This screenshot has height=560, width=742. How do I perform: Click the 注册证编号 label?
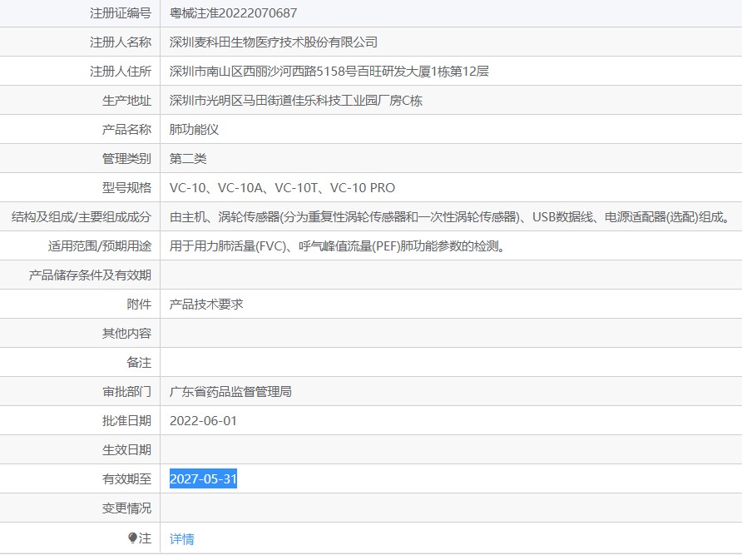(121, 12)
